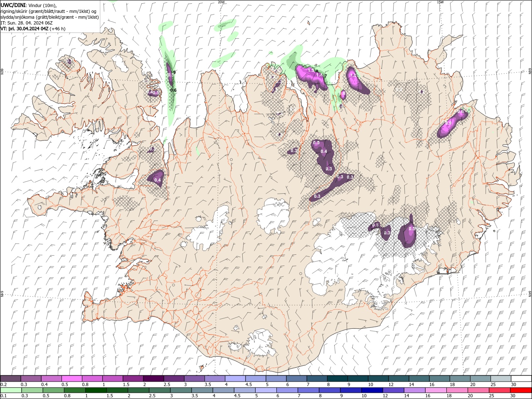This screenshot has width=532, height=399.
Task: Click the snow legend swatch between 12 and 14
Action: [399, 379]
